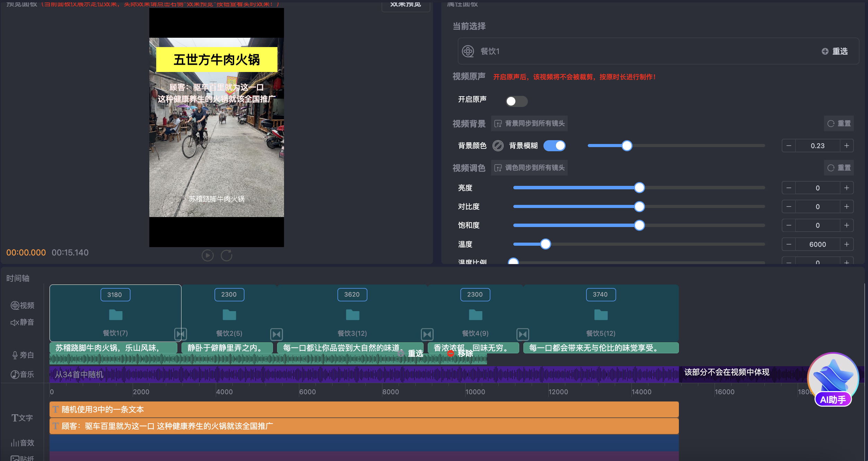The height and width of the screenshot is (461, 868).
Task: Select the background color swatch icon
Action: tap(498, 146)
